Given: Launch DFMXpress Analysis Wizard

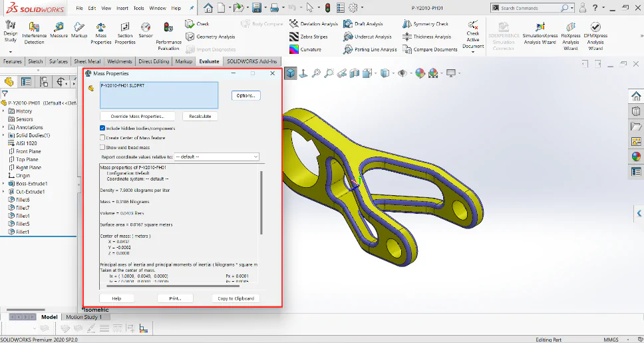Looking at the screenshot, I should click(x=595, y=36).
